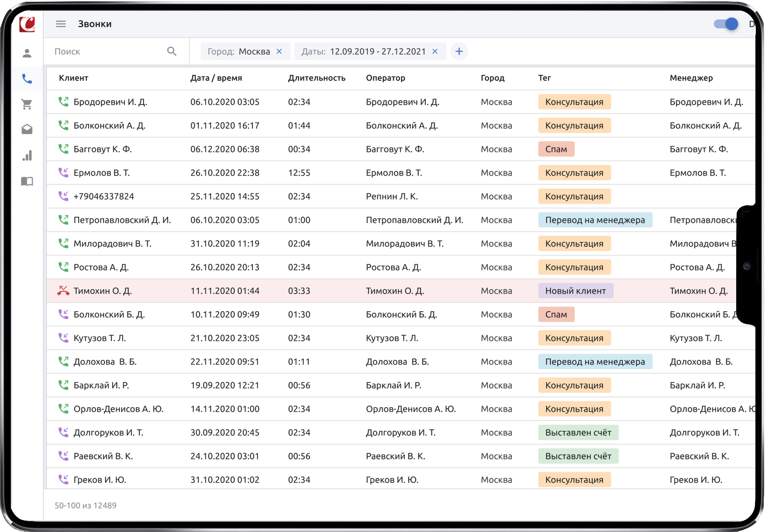The height and width of the screenshot is (532, 765).
Task: Open the book knowledge base section
Action: [x=27, y=181]
